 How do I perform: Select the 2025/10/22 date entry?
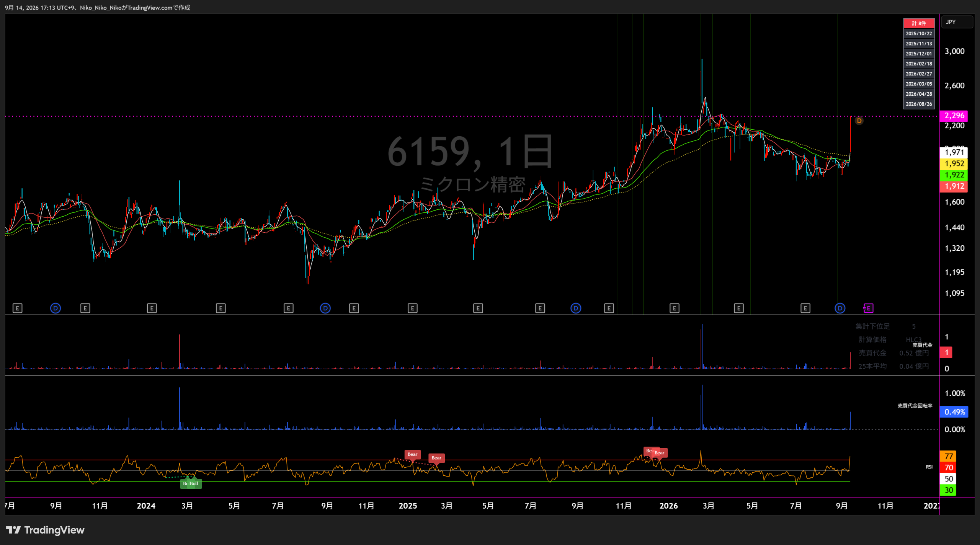point(919,34)
